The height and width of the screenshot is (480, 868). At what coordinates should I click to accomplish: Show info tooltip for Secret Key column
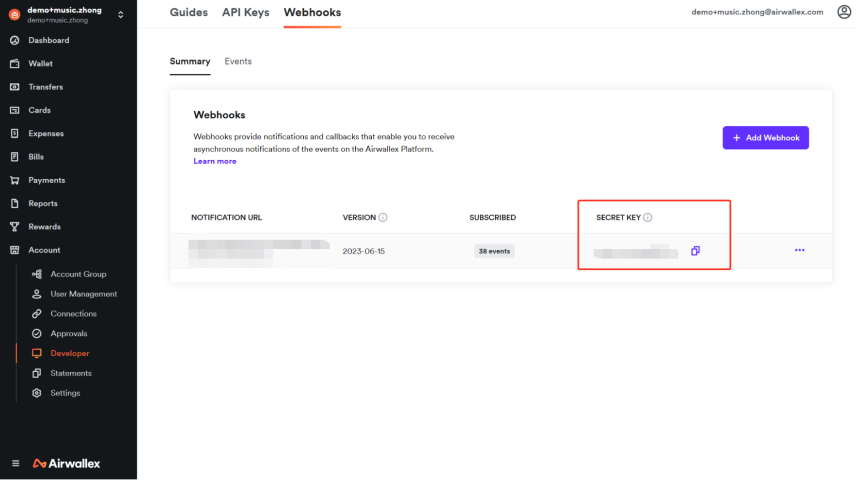(647, 217)
